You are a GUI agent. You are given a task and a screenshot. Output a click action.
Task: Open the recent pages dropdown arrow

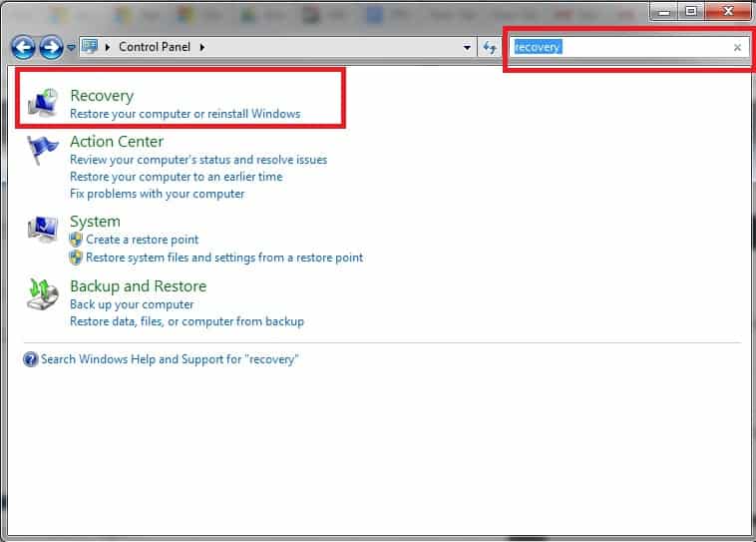point(71,47)
